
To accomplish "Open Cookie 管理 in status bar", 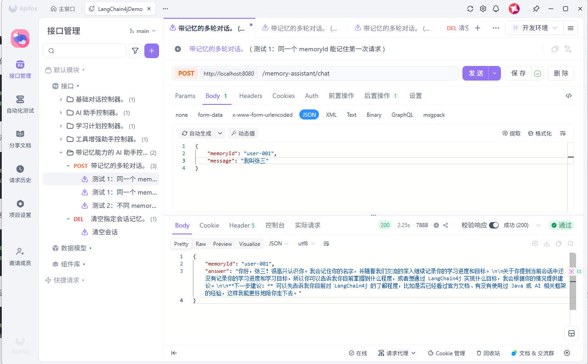I will (x=446, y=353).
